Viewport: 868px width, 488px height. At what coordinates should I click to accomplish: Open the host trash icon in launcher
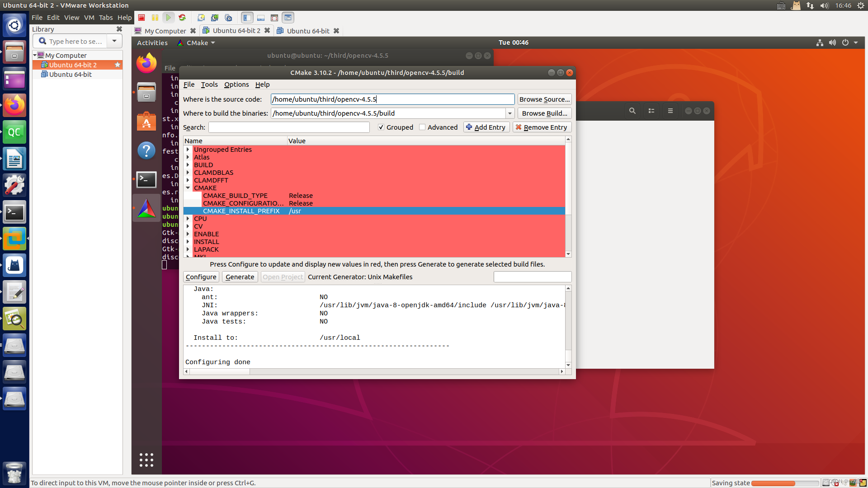click(x=14, y=473)
